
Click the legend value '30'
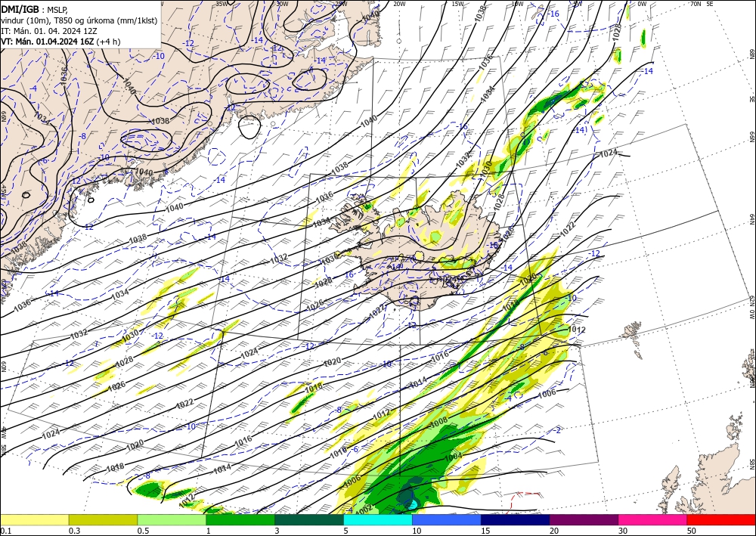pyautogui.click(x=623, y=531)
